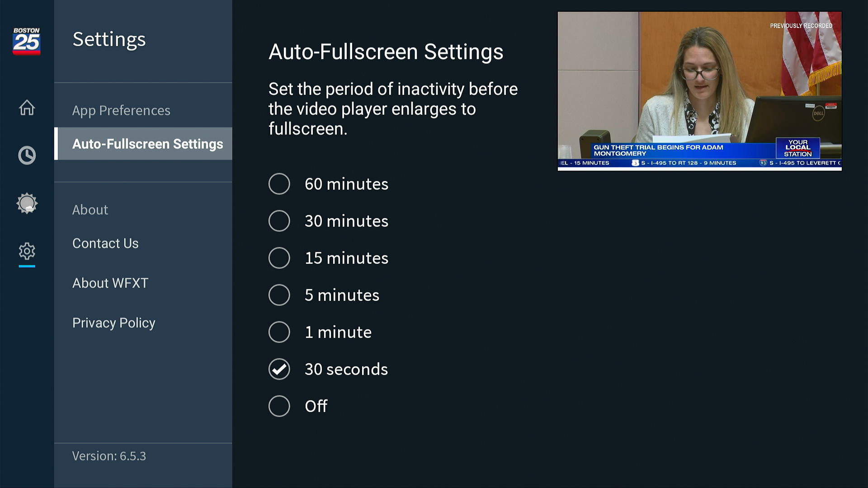Viewport: 868px width, 488px height.
Task: Select the Settings gear icon
Action: coord(27,251)
